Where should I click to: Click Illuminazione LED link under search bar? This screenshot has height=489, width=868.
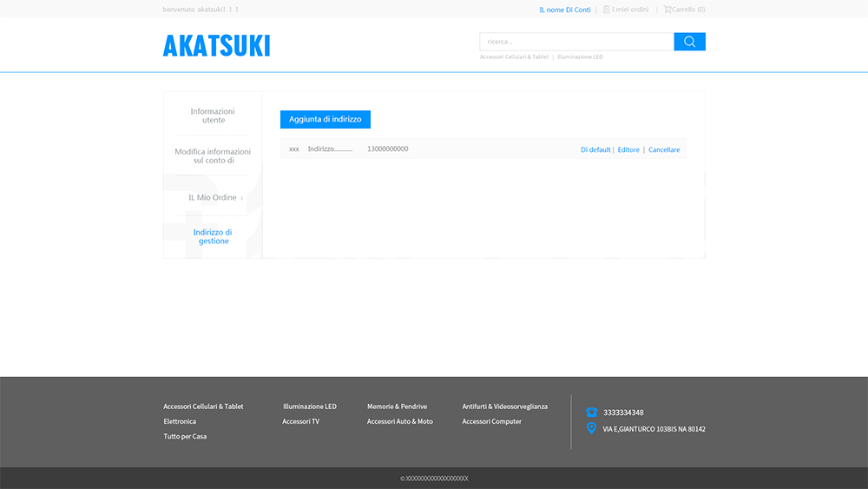(x=580, y=57)
